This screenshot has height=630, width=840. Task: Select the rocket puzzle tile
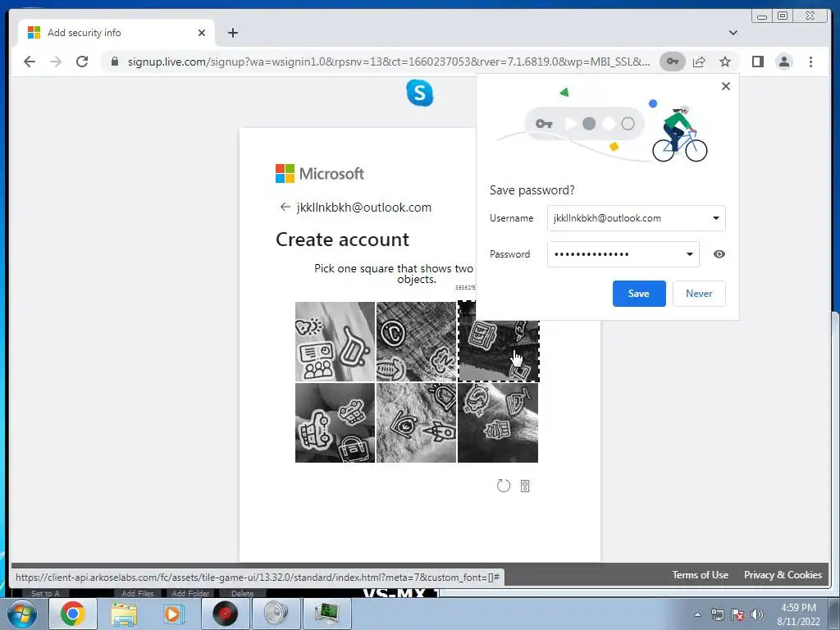[x=416, y=422]
